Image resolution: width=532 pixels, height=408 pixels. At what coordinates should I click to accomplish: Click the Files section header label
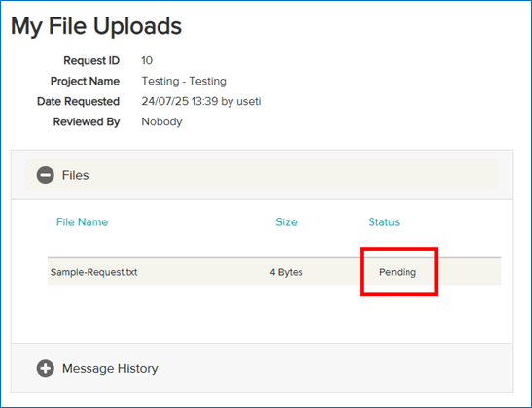pyautogui.click(x=75, y=175)
